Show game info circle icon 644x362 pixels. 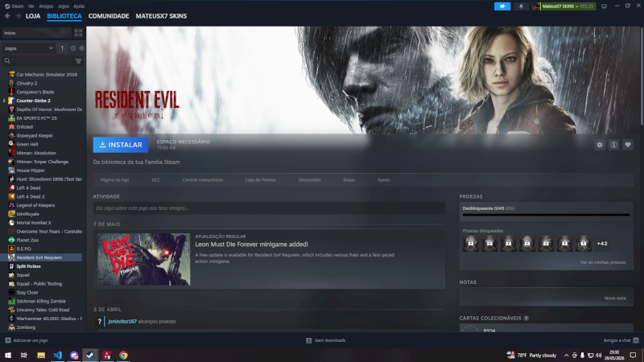[x=613, y=145]
